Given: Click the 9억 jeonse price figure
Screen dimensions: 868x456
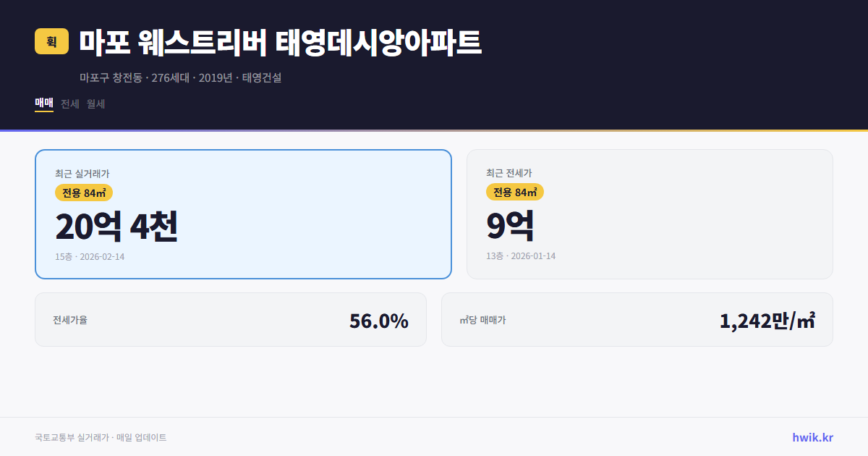Looking at the screenshot, I should [511, 225].
